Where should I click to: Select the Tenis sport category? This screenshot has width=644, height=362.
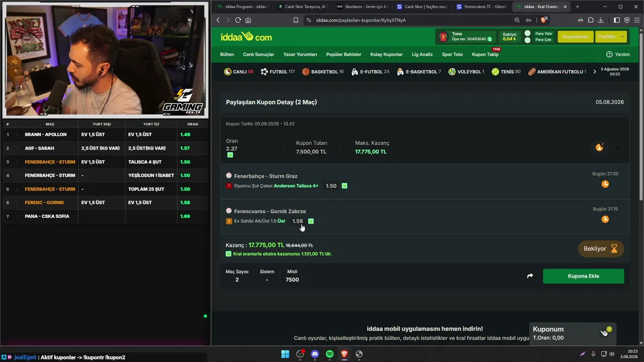pyautogui.click(x=506, y=72)
